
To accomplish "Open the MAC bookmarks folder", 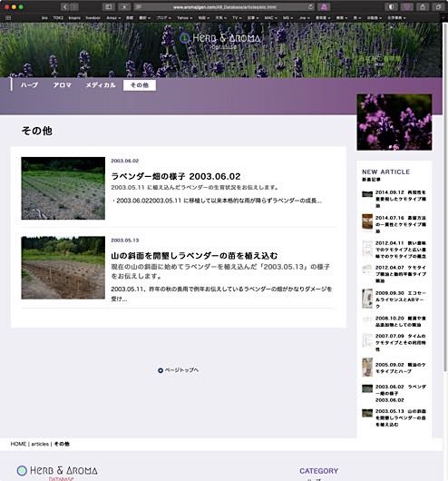I will pos(270,18).
